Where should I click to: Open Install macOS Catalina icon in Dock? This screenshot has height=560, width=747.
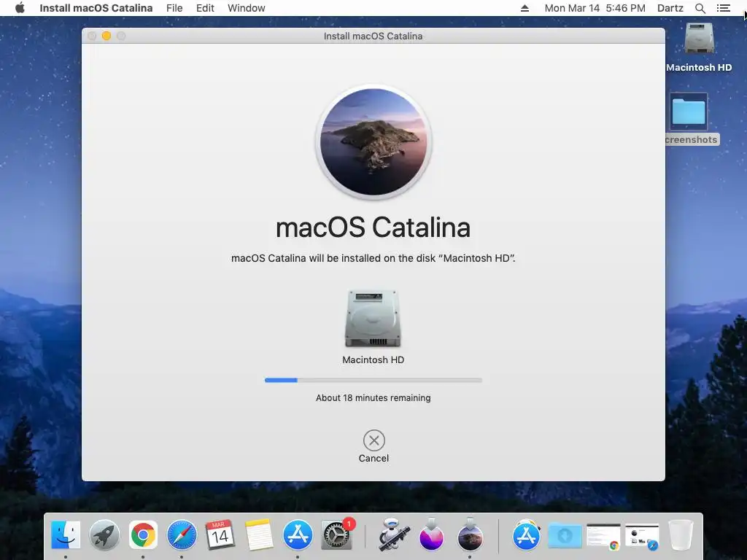coord(470,534)
